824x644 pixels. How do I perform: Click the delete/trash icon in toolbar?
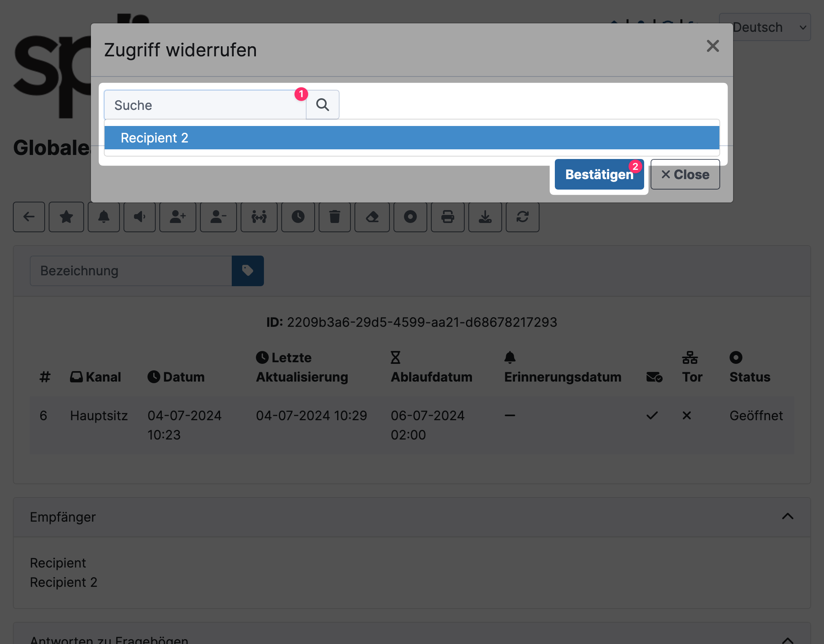(x=334, y=216)
